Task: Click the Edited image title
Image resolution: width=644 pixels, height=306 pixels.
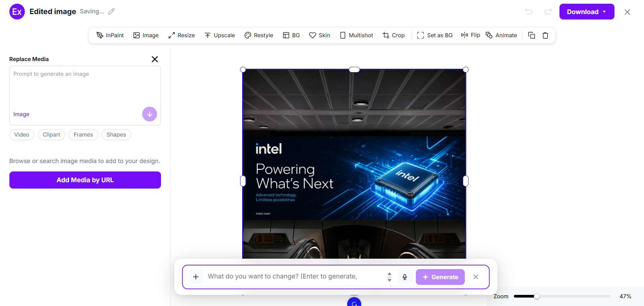Action: [53, 11]
